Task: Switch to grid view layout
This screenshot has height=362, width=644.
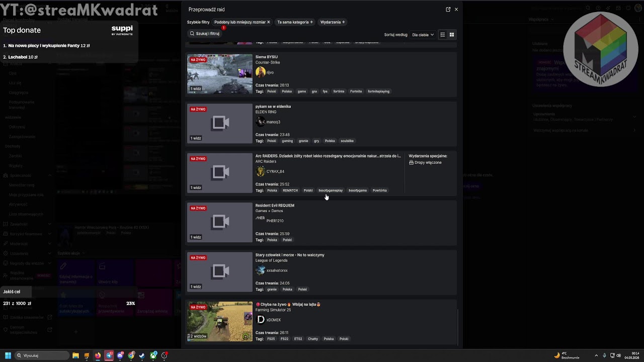Action: click(452, 35)
